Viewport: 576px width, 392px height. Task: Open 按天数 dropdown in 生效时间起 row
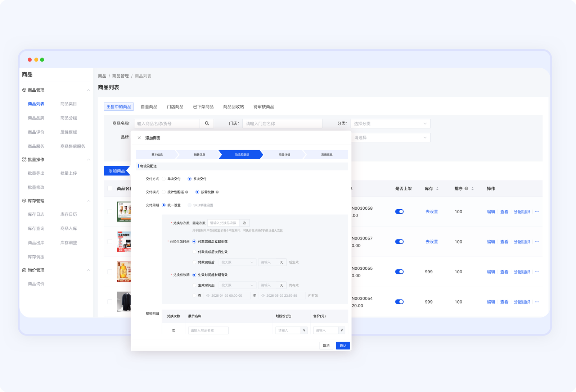click(237, 285)
